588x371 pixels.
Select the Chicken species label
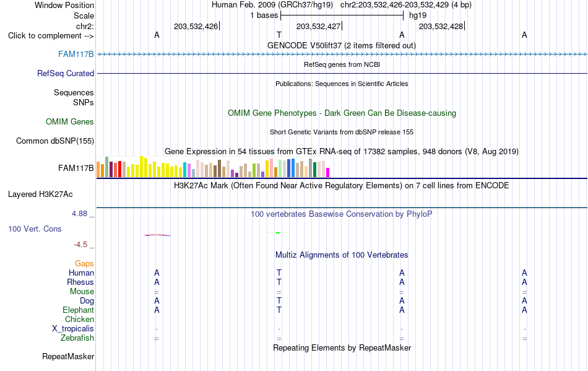click(x=79, y=320)
